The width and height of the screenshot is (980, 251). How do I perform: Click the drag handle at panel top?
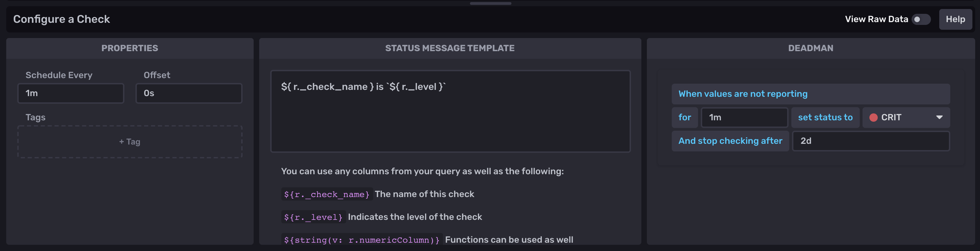pyautogui.click(x=490, y=3)
